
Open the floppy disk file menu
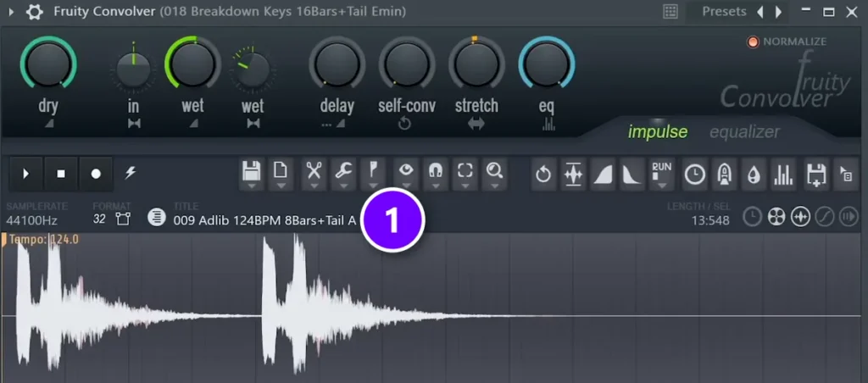tap(251, 175)
